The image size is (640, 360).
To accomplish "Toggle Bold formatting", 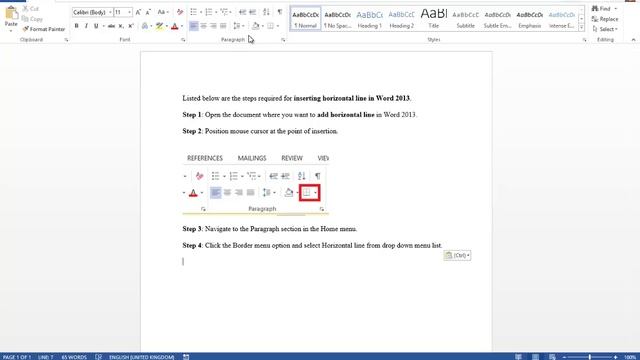I will pos(76,26).
